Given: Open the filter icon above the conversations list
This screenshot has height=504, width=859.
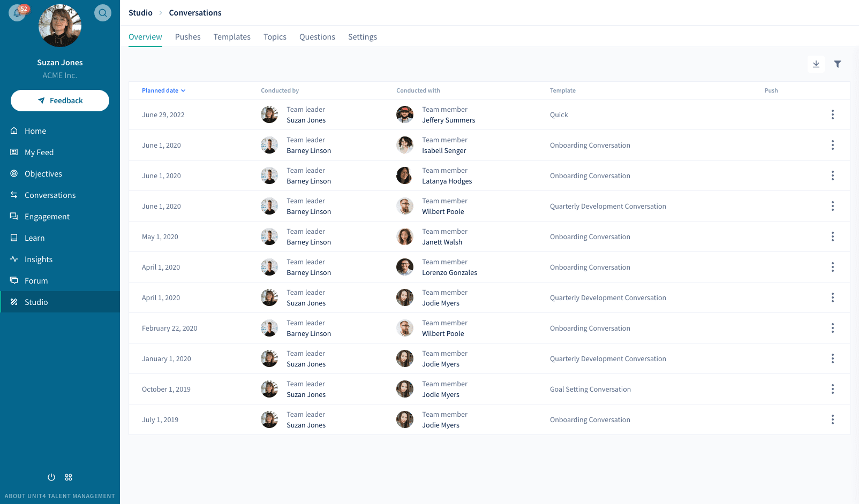Looking at the screenshot, I should tap(838, 64).
